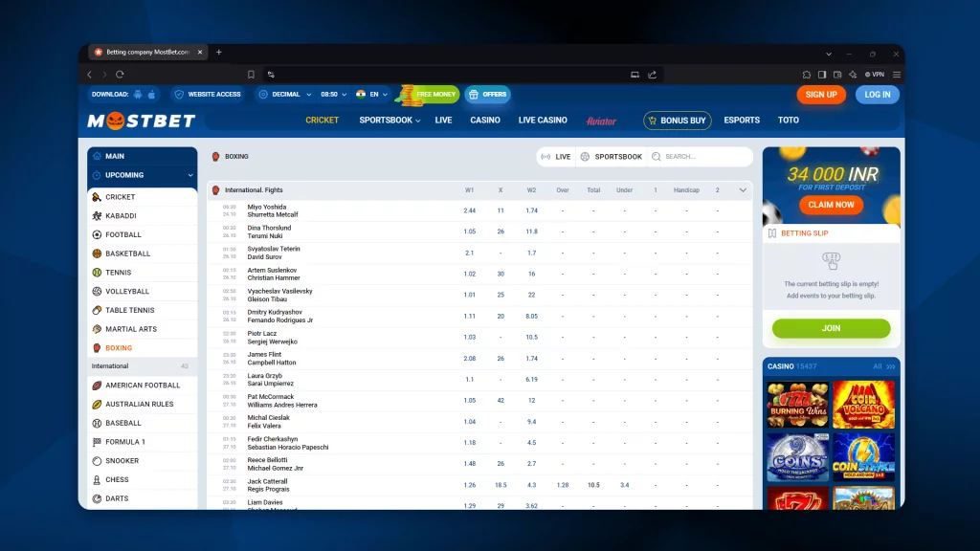Select Snooker in sidebar
The width and height of the screenshot is (980, 551).
click(x=143, y=461)
